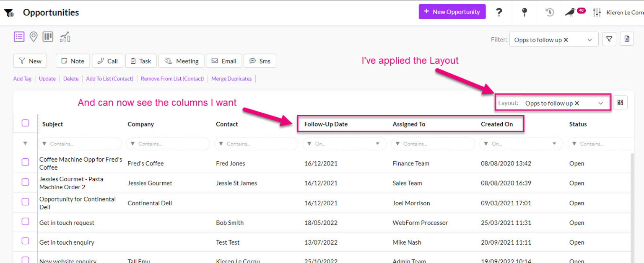View the forecast chart
Image resolution: width=644 pixels, height=263 pixels.
(65, 37)
